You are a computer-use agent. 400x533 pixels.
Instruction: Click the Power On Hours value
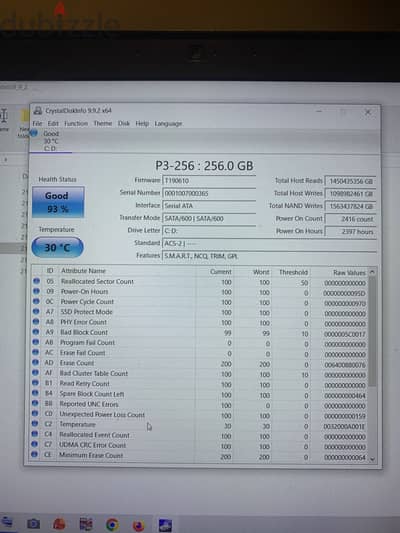pyautogui.click(x=350, y=232)
